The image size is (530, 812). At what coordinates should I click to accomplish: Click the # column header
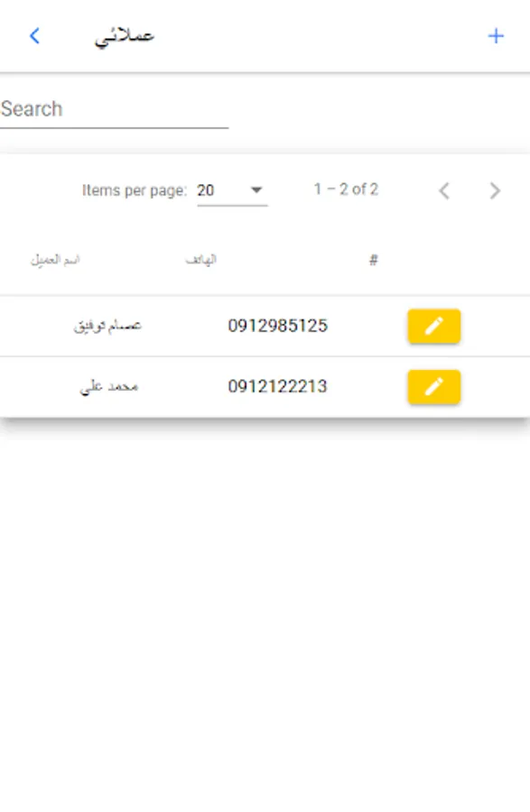pos(373,260)
